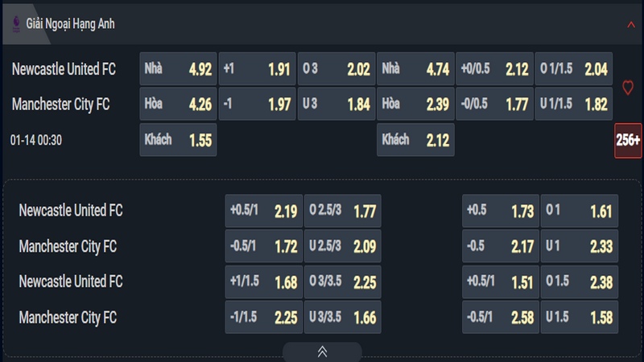Choose first-half Nhà odds 4.74
Screen dimensions: 644x362
pos(415,68)
